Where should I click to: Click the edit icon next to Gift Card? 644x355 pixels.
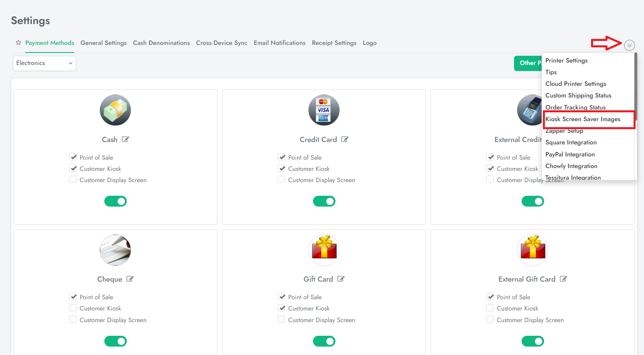pyautogui.click(x=341, y=279)
